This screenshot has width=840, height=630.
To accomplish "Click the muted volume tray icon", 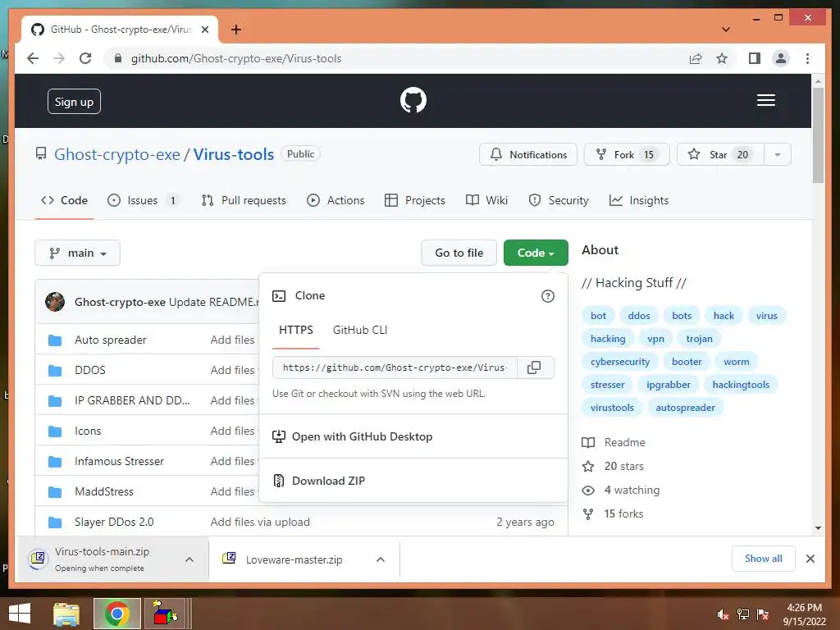I will [723, 614].
